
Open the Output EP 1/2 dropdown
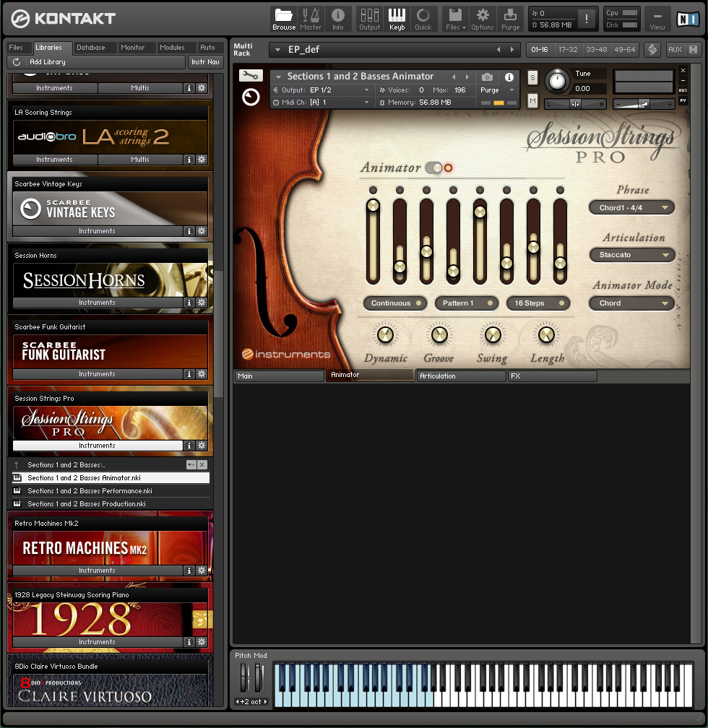point(321,90)
